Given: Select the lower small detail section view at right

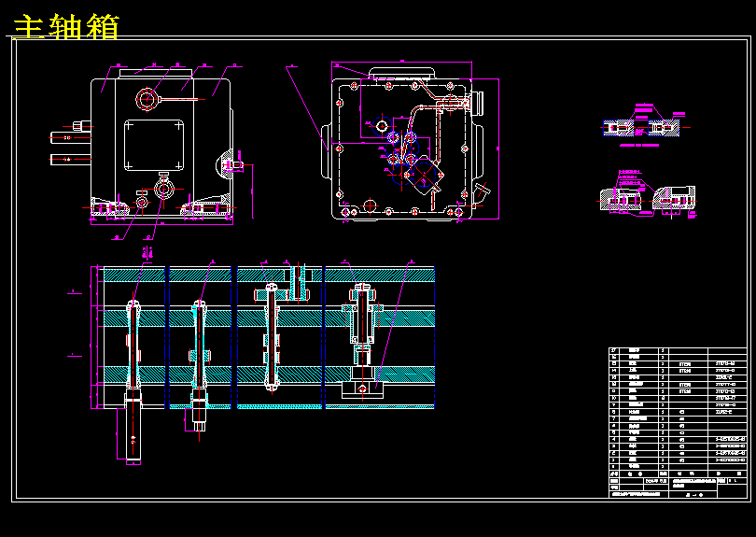Looking at the screenshot, I should coord(648,196).
